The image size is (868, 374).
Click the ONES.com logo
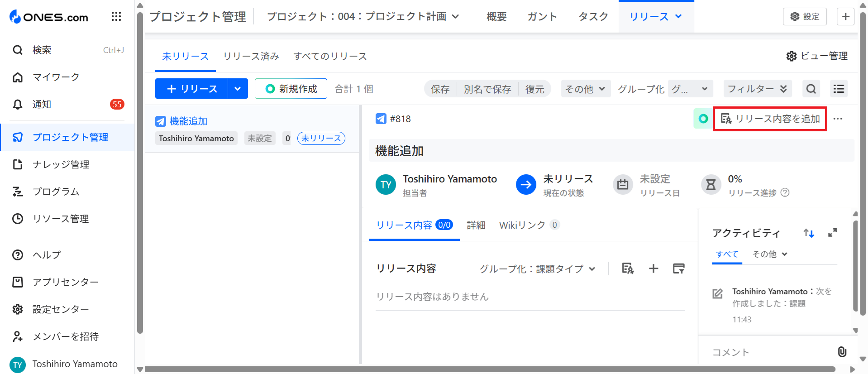point(49,17)
